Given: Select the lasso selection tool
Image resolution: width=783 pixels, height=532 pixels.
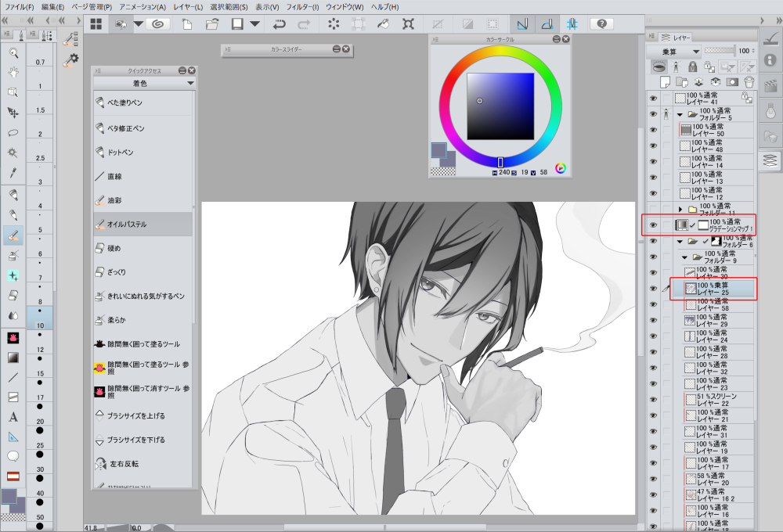Looking at the screenshot, I should [x=13, y=132].
